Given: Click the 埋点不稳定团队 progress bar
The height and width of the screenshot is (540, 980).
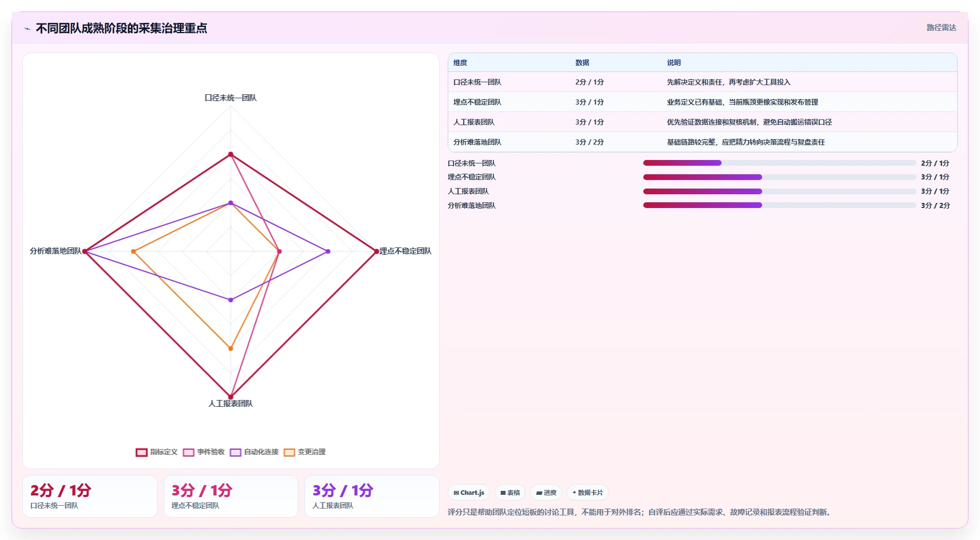Looking at the screenshot, I should tap(779, 177).
